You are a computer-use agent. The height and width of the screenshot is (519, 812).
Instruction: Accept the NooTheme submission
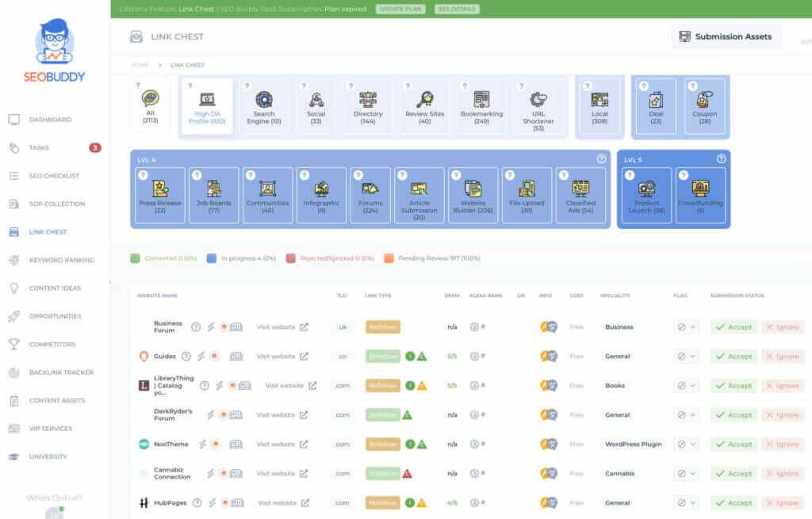[x=733, y=445]
